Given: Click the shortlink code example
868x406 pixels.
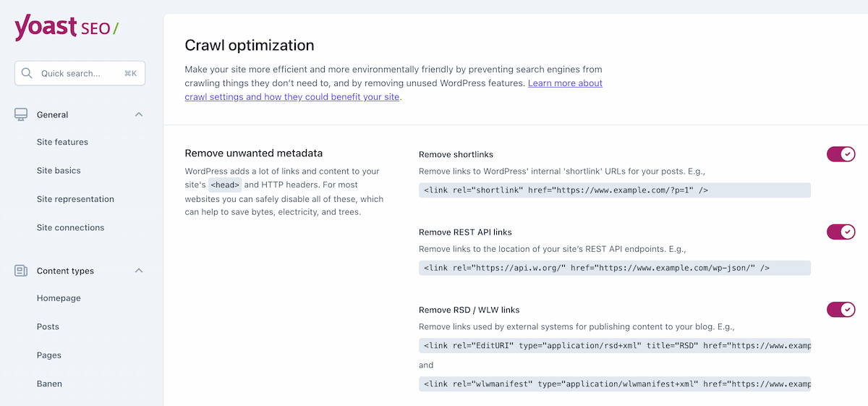Looking at the screenshot, I should click(x=615, y=190).
